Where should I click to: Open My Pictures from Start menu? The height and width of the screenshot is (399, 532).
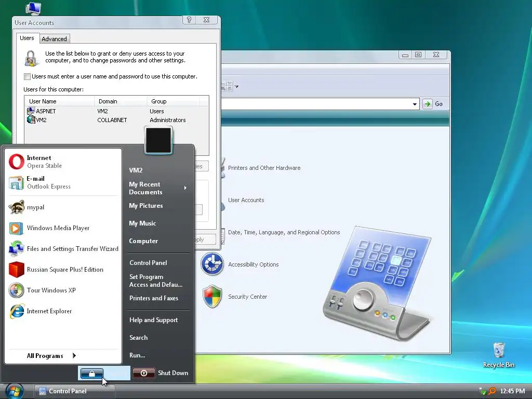[146, 206]
